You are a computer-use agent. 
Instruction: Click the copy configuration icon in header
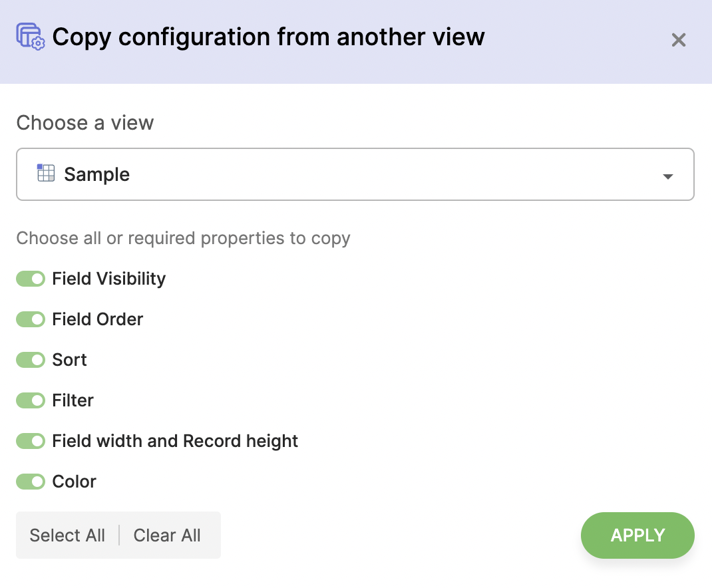pyautogui.click(x=30, y=37)
